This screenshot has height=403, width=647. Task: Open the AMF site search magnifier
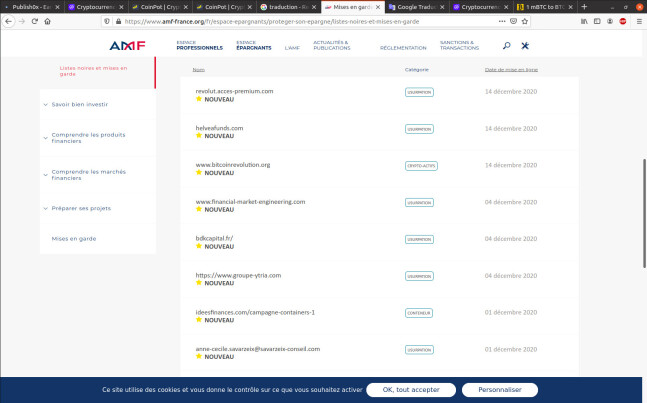(x=507, y=45)
